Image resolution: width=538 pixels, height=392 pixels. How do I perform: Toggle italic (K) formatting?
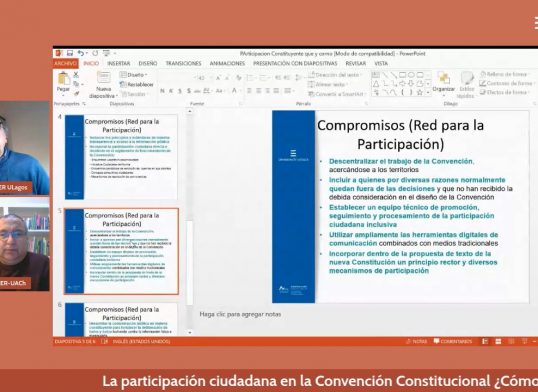[x=171, y=91]
